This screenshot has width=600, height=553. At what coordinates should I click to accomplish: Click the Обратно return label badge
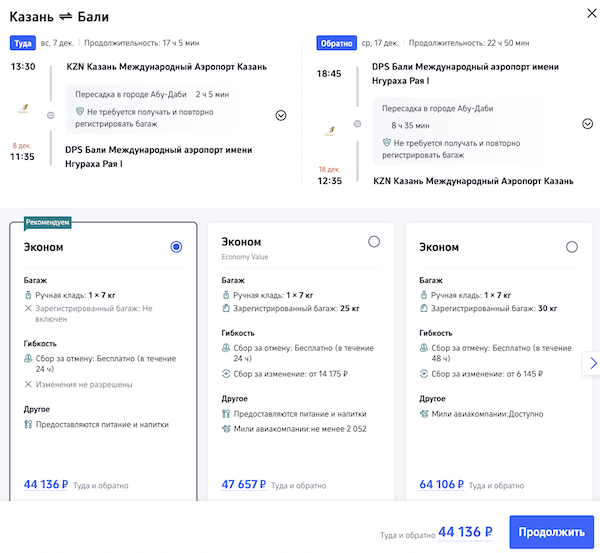click(x=335, y=44)
